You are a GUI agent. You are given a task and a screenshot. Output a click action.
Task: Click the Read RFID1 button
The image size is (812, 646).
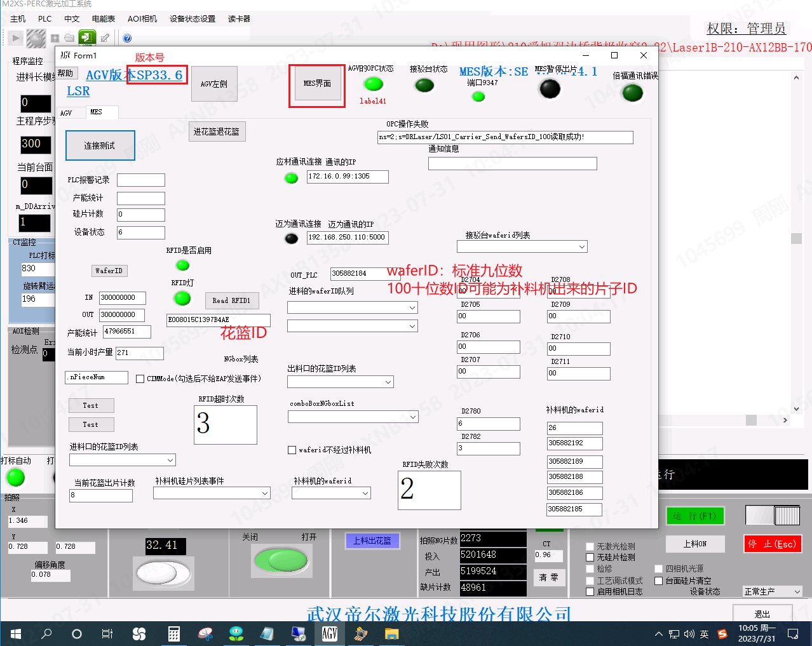tap(231, 300)
